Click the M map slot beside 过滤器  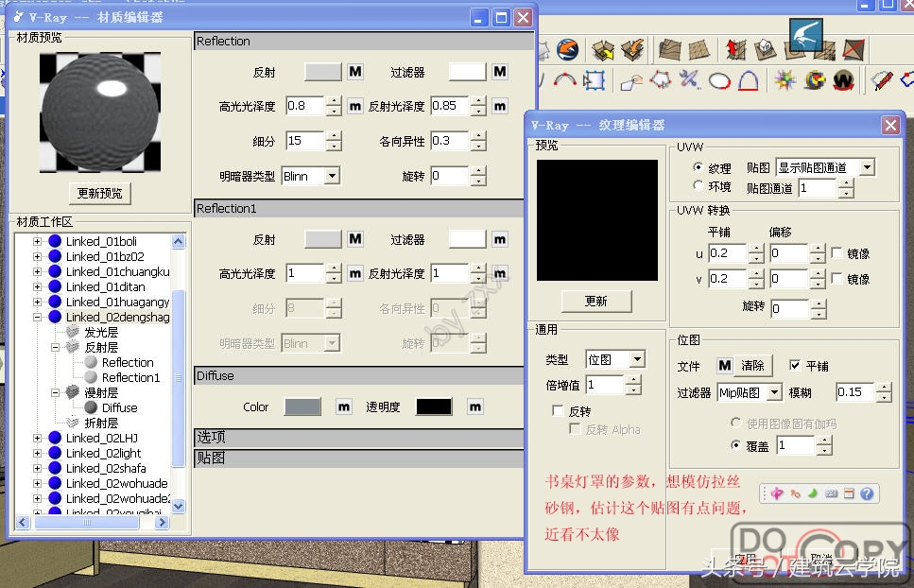[500, 71]
